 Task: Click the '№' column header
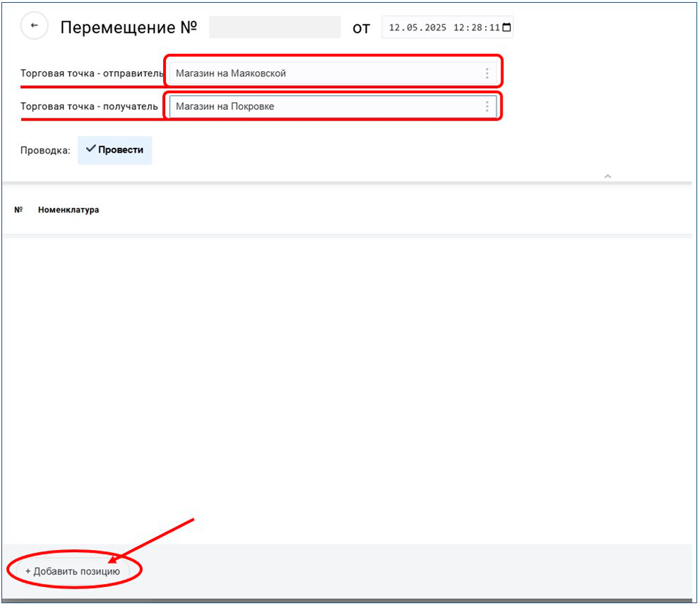(x=19, y=210)
